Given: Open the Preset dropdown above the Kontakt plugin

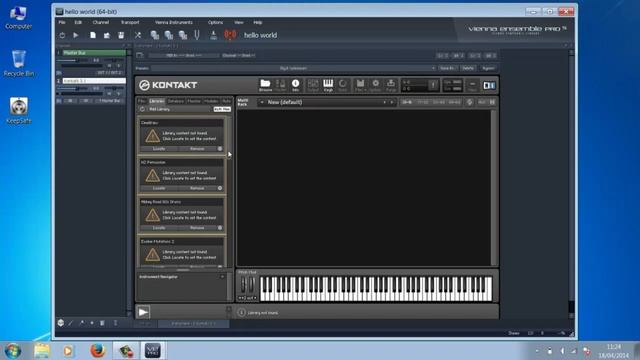Looking at the screenshot, I should pos(293,68).
